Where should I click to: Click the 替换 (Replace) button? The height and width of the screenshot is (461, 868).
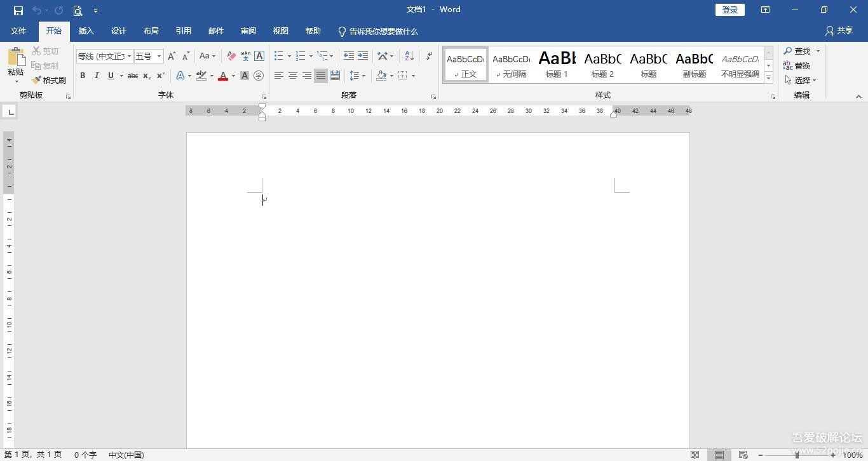tap(797, 65)
